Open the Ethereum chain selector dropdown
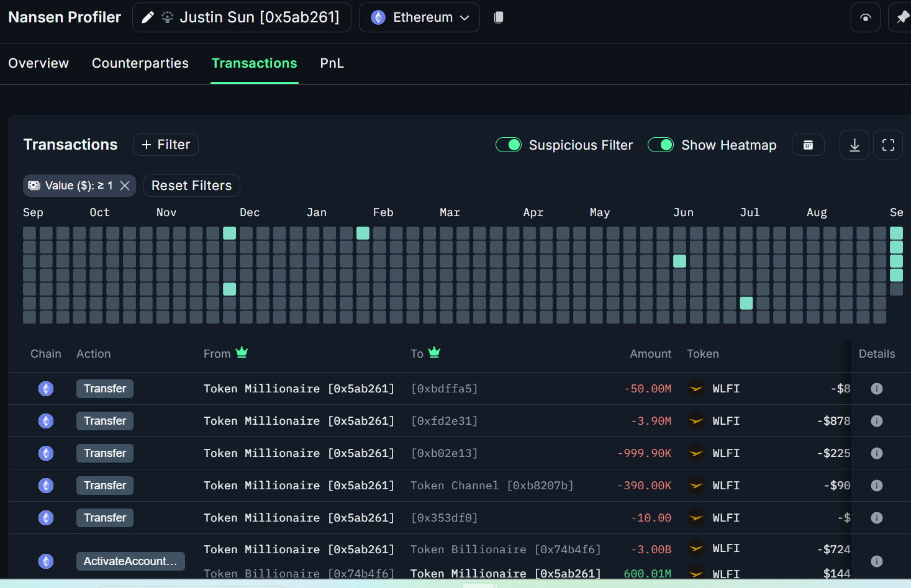The width and height of the screenshot is (911, 588). [x=419, y=17]
